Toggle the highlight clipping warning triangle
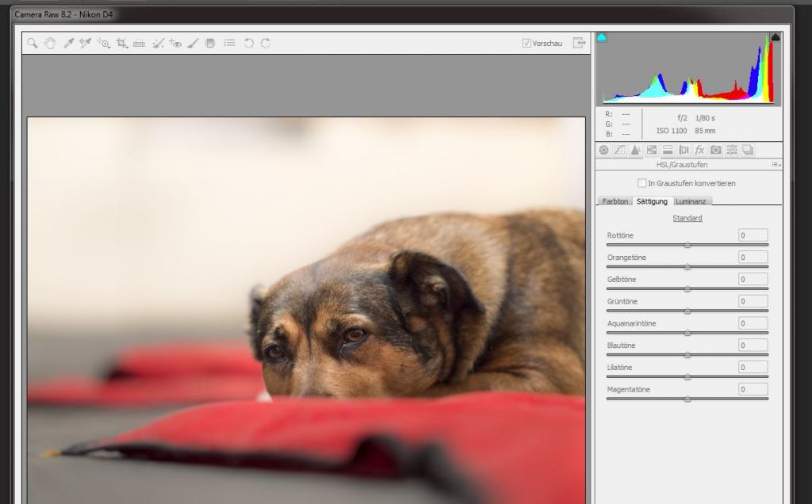 click(x=776, y=37)
